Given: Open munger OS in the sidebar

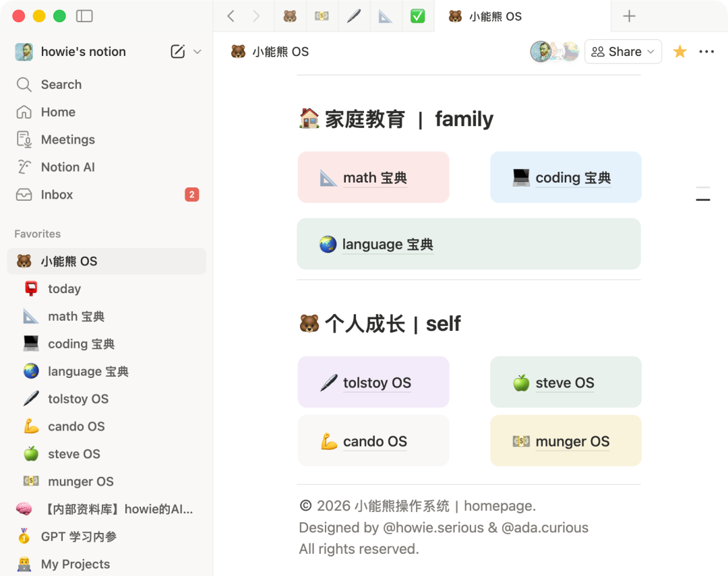Looking at the screenshot, I should click(x=107, y=481).
